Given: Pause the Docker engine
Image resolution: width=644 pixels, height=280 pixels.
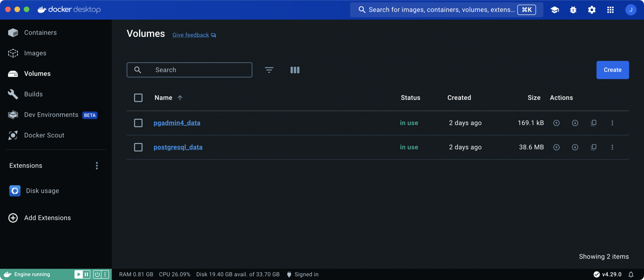Looking at the screenshot, I should (86, 274).
